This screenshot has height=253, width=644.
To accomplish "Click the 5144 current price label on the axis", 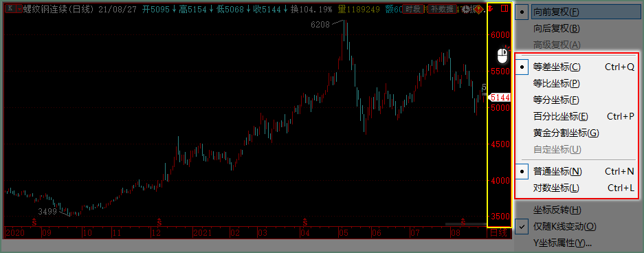I will (x=500, y=98).
